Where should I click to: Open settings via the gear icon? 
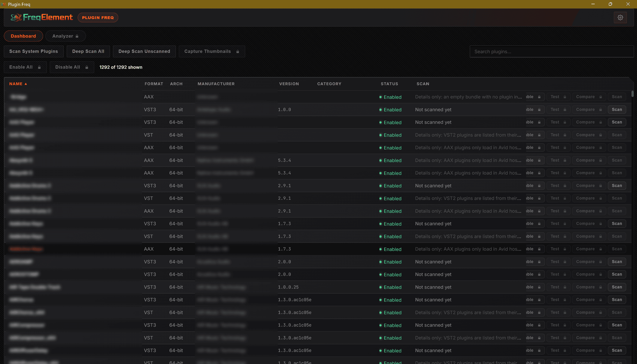pyautogui.click(x=620, y=17)
